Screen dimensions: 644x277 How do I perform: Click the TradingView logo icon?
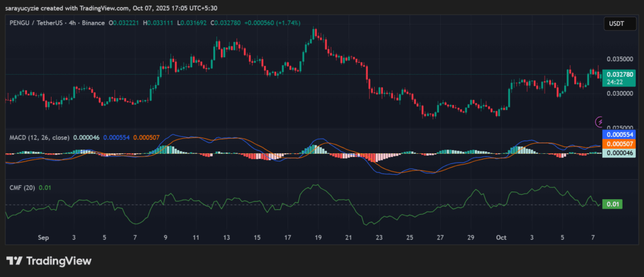(14, 261)
